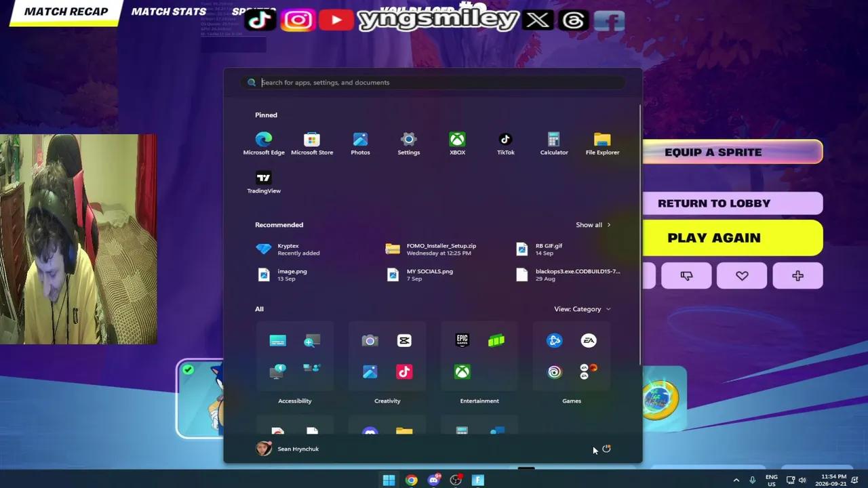Open TikTok in the Creativity group
This screenshot has height=488, width=868.
[x=404, y=371]
